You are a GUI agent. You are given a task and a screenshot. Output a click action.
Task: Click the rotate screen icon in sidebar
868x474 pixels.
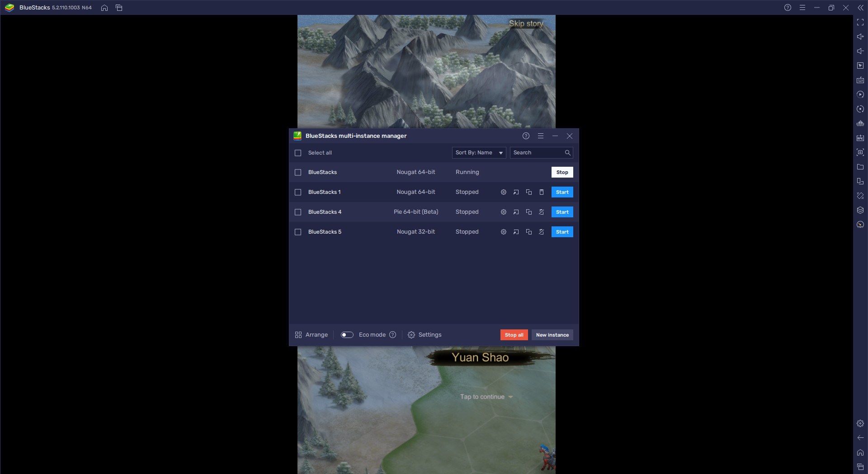pyautogui.click(x=860, y=181)
